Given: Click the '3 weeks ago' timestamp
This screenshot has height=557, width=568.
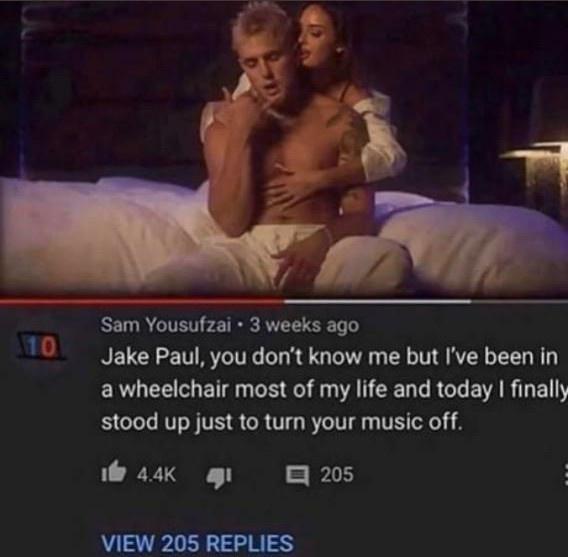Looking at the screenshot, I should click(304, 325).
